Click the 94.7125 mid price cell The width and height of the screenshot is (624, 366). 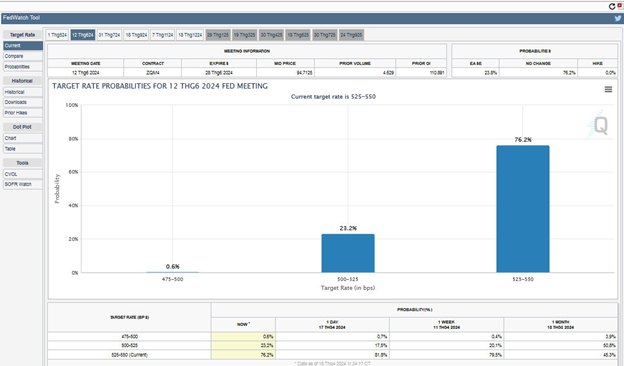286,73
